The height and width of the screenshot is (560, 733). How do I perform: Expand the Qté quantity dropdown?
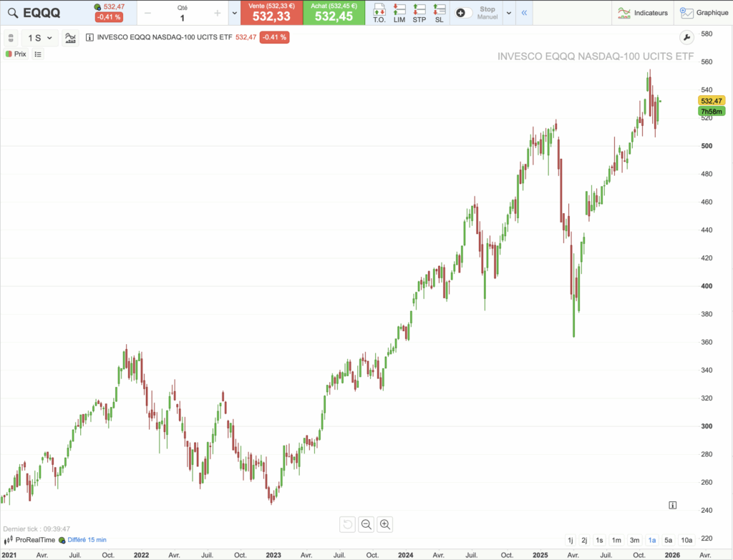point(234,12)
